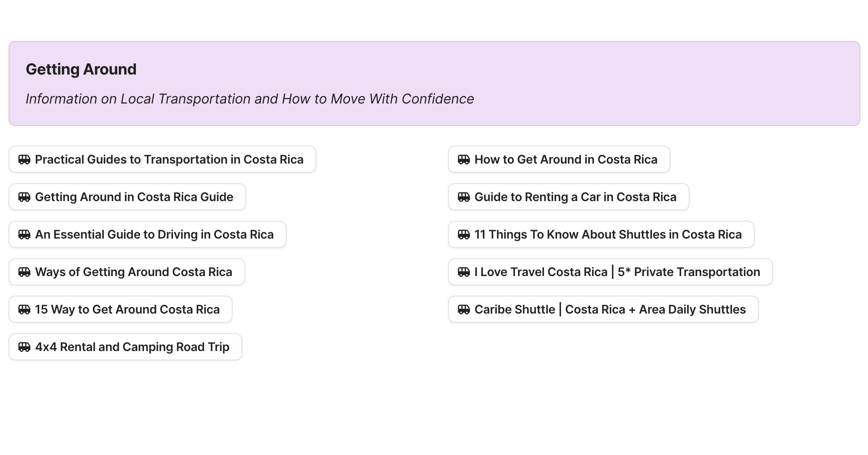Go to Ways of Getting Around Costa Rica
868x455 pixels.
(x=133, y=272)
